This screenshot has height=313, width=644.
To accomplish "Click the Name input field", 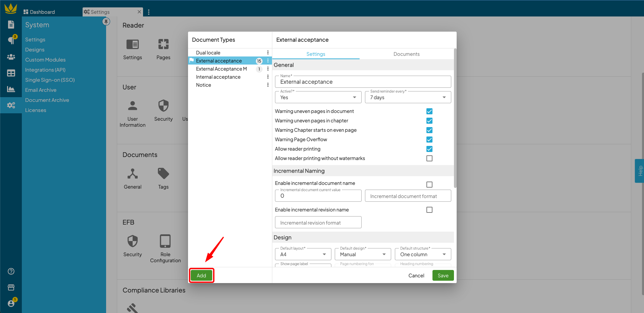I will pos(363,82).
